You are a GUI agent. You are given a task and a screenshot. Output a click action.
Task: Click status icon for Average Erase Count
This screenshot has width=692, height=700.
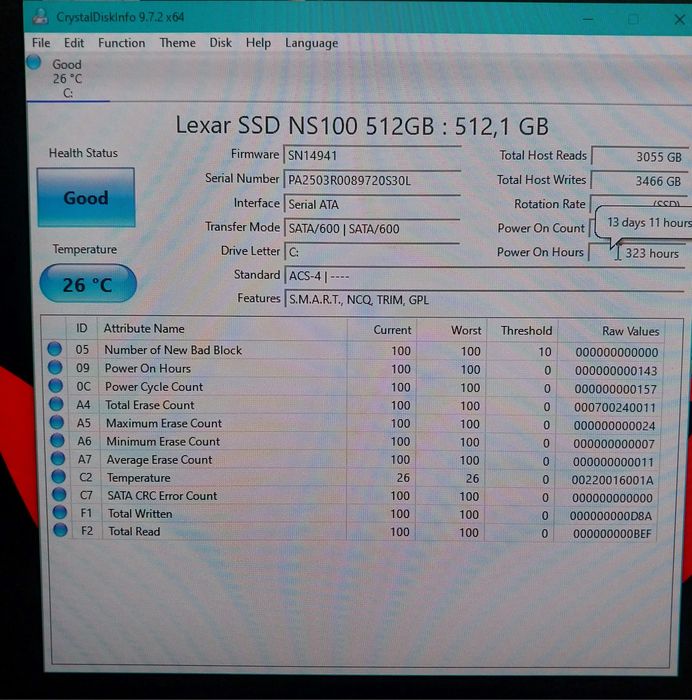click(58, 458)
